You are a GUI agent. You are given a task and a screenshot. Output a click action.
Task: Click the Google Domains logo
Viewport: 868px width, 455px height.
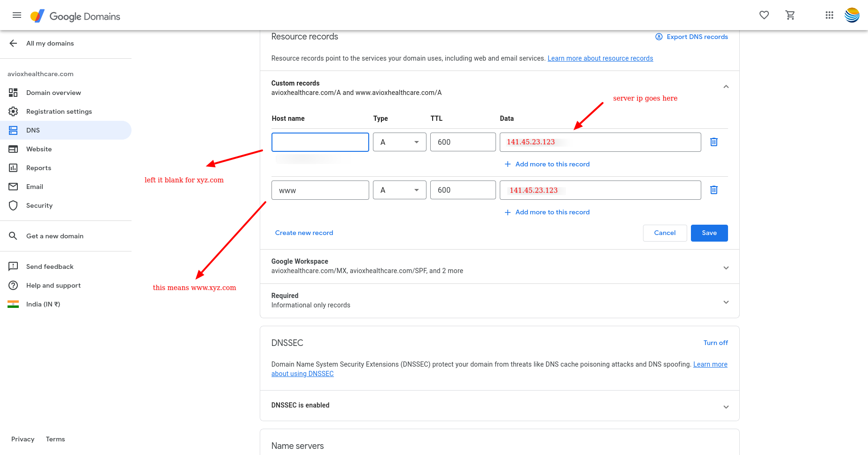pos(75,16)
